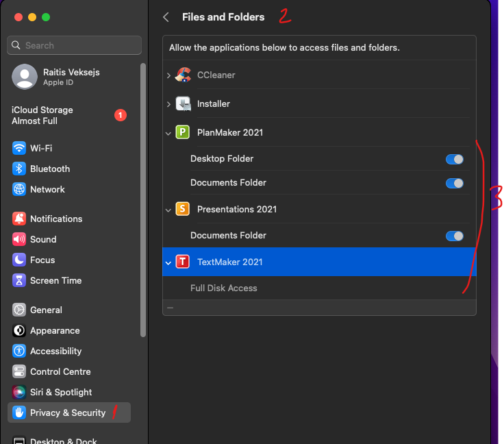Click the PlanMaker 2021 icon
Screen dimensions: 504x444
pos(183,132)
